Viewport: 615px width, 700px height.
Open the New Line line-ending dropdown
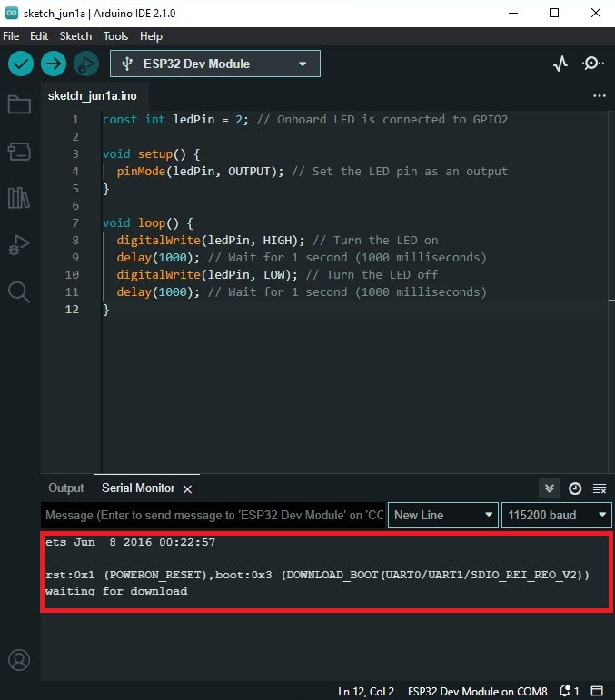tap(443, 515)
